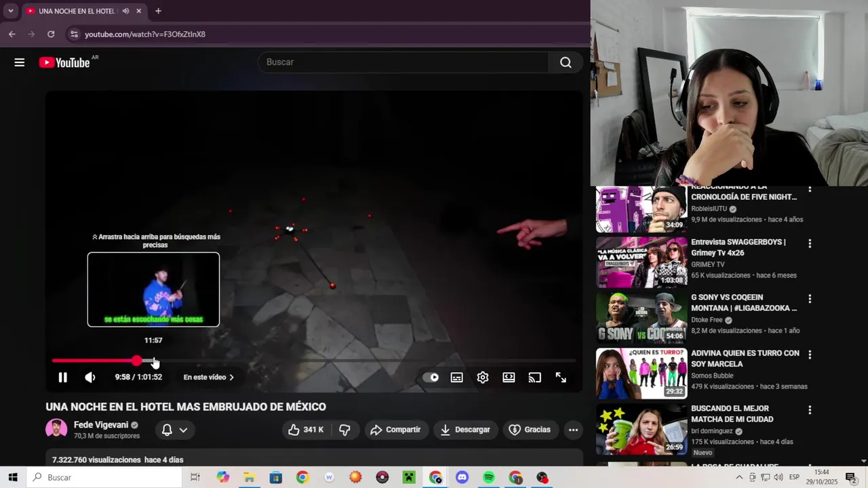The image size is (868, 488).
Task: Click the 11:57 seek preview thumbnail
Action: coord(153,289)
